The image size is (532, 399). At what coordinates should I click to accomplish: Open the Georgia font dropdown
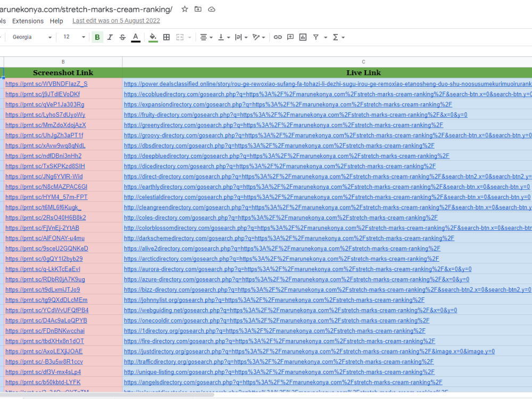click(x=32, y=37)
